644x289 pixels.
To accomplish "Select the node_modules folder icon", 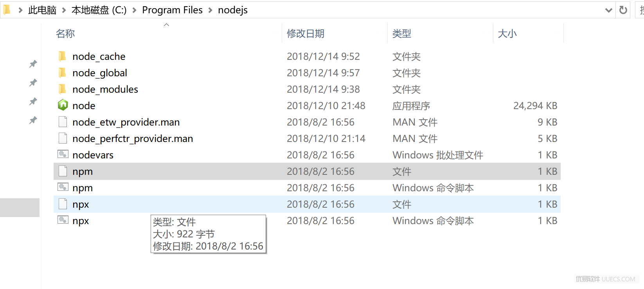I will point(63,89).
